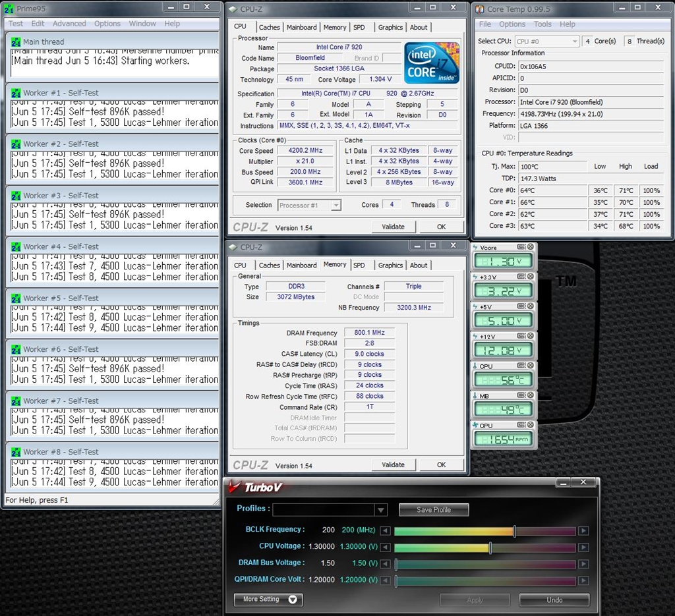Close the +3.3V voltage gadget
The height and width of the screenshot is (616, 675).
click(x=531, y=277)
